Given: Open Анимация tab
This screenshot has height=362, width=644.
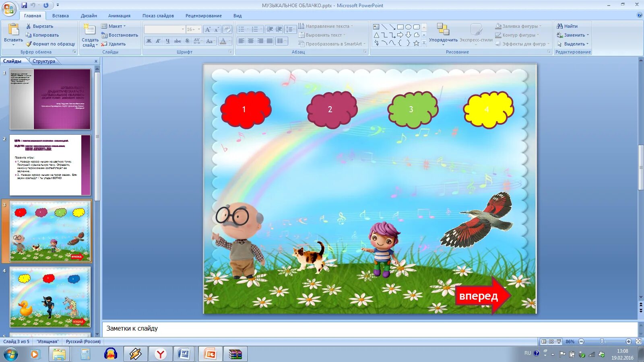Looking at the screenshot, I should point(119,16).
